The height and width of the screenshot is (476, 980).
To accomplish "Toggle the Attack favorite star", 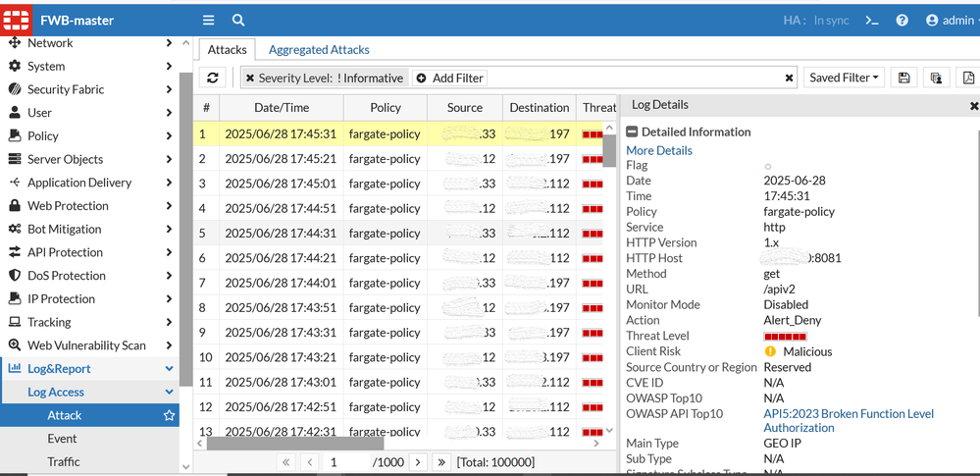I will click(169, 415).
